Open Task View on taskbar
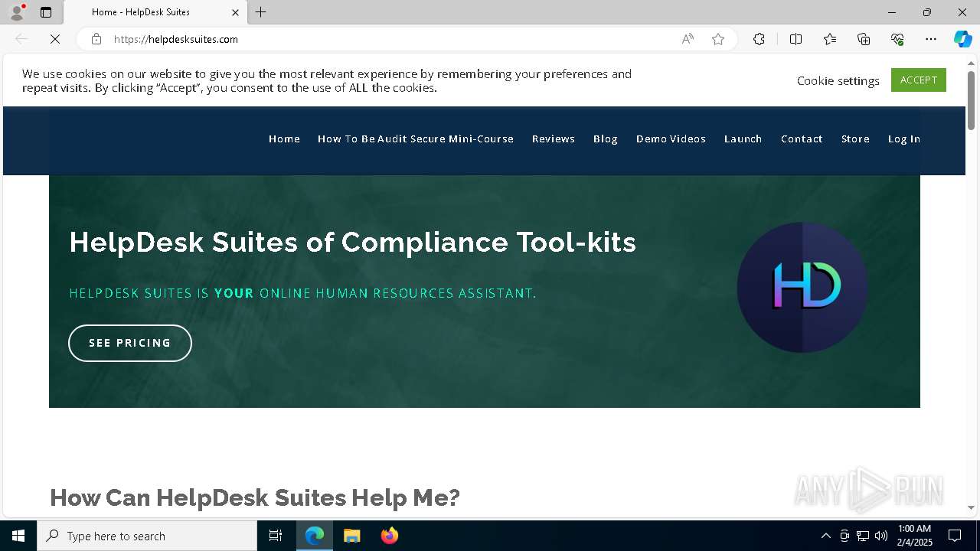Screen dimensions: 980x551 [276, 536]
